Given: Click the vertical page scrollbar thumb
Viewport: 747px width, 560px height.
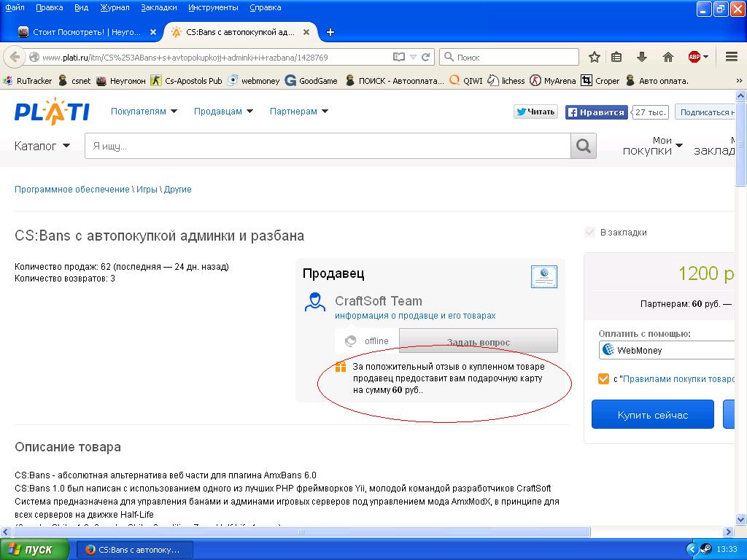Looking at the screenshot, I should tap(741, 143).
